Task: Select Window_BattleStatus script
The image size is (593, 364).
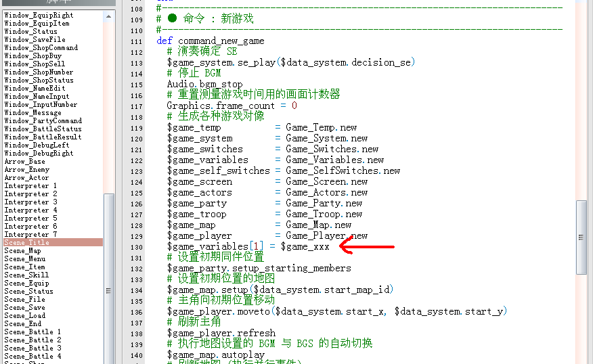Action: coord(43,129)
